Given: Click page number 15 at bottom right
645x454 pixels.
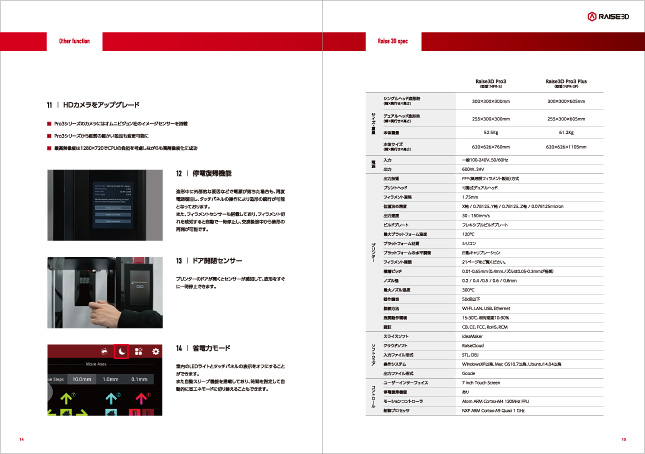Looking at the screenshot, I should point(624,440).
